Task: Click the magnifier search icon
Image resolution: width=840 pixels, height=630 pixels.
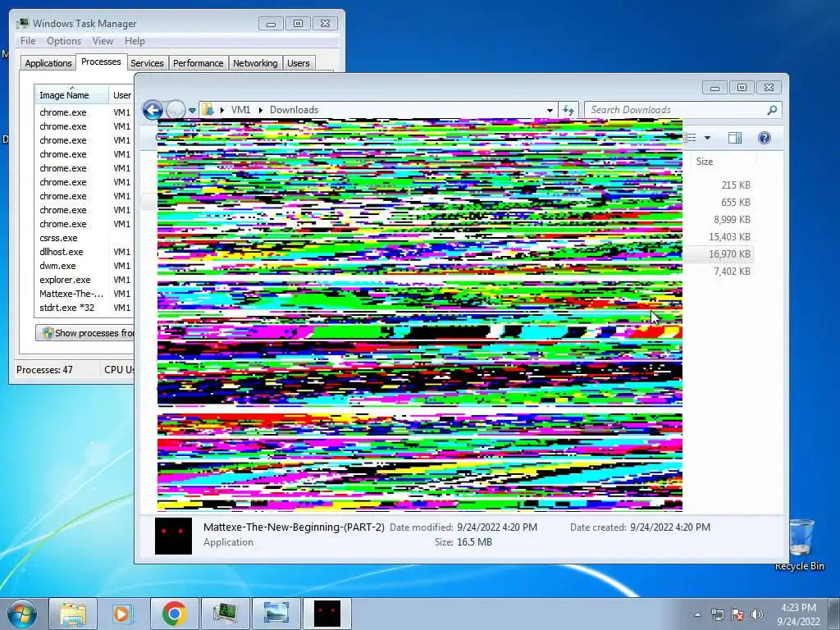Action: [x=772, y=110]
